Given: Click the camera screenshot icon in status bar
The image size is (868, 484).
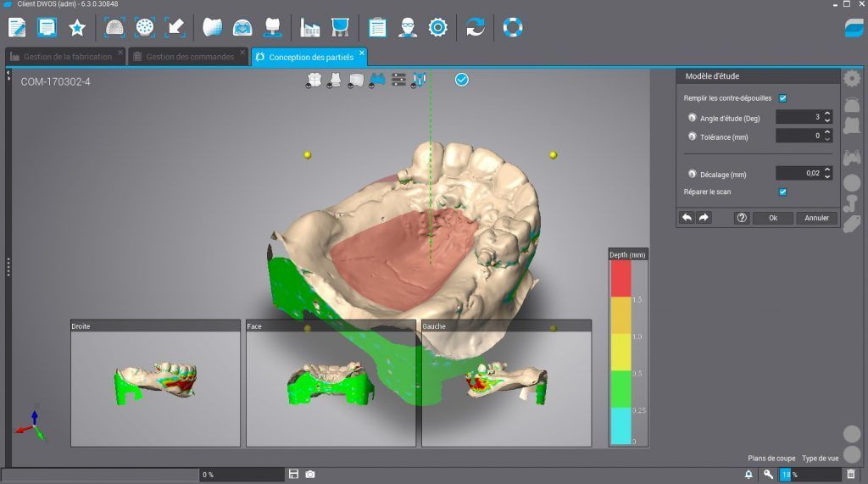Looking at the screenshot, I should [310, 475].
